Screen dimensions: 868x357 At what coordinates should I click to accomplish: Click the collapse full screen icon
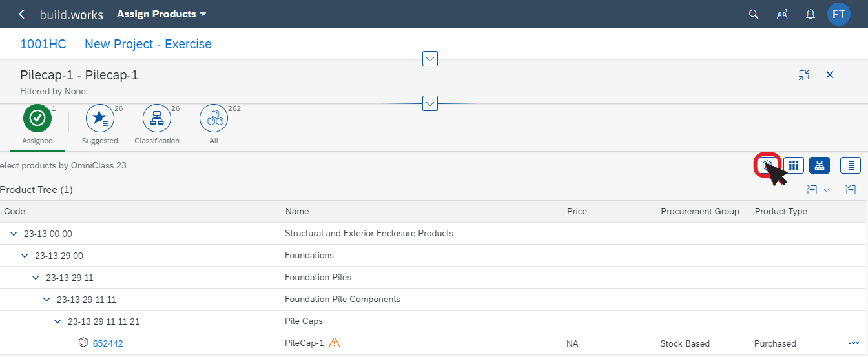[803, 75]
